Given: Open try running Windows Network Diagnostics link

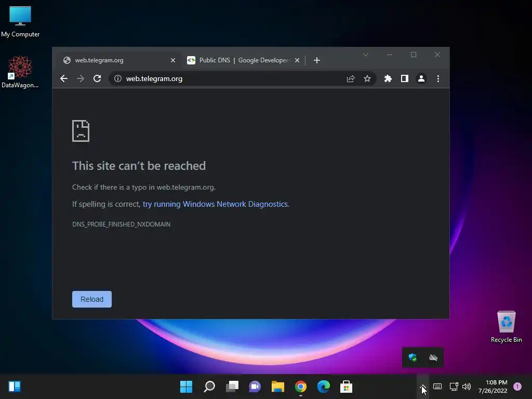Looking at the screenshot, I should click(215, 204).
